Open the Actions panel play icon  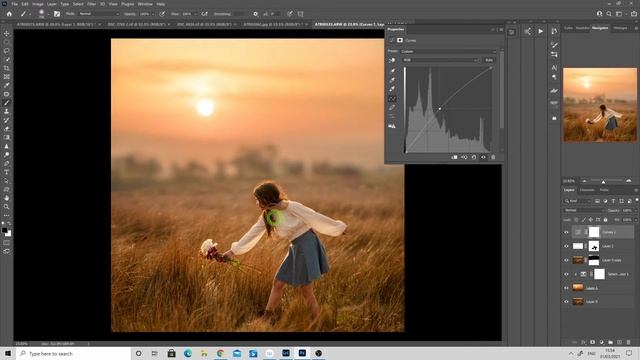click(540, 31)
